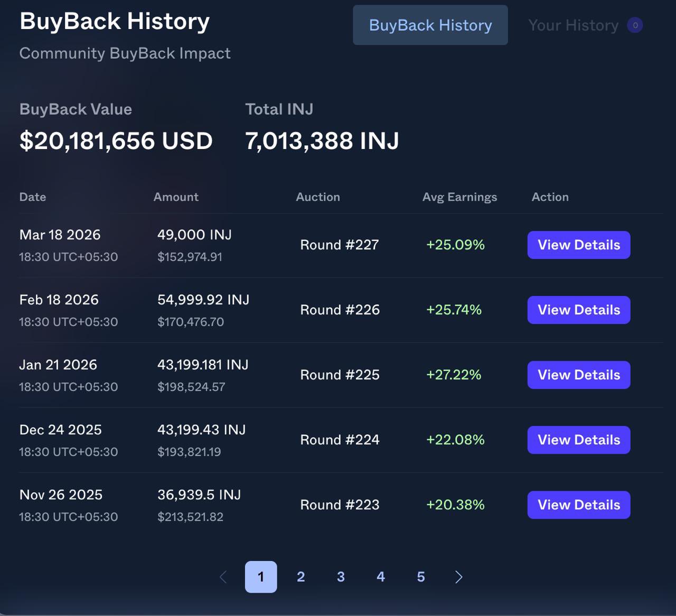
Task: Switch to the BuyBack History tab
Action: coord(430,25)
